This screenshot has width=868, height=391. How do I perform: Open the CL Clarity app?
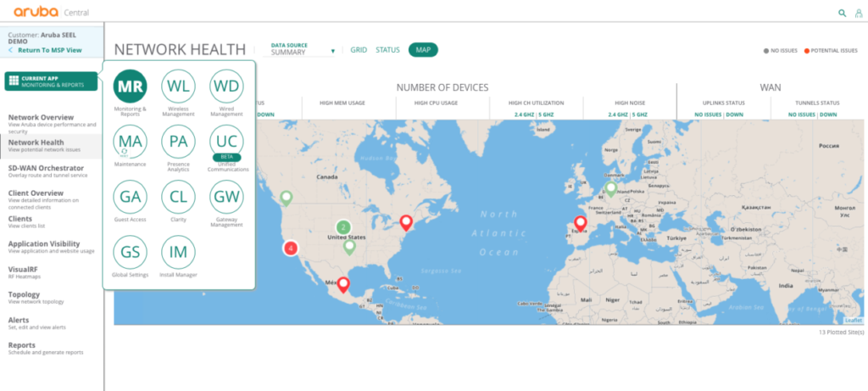point(179,196)
